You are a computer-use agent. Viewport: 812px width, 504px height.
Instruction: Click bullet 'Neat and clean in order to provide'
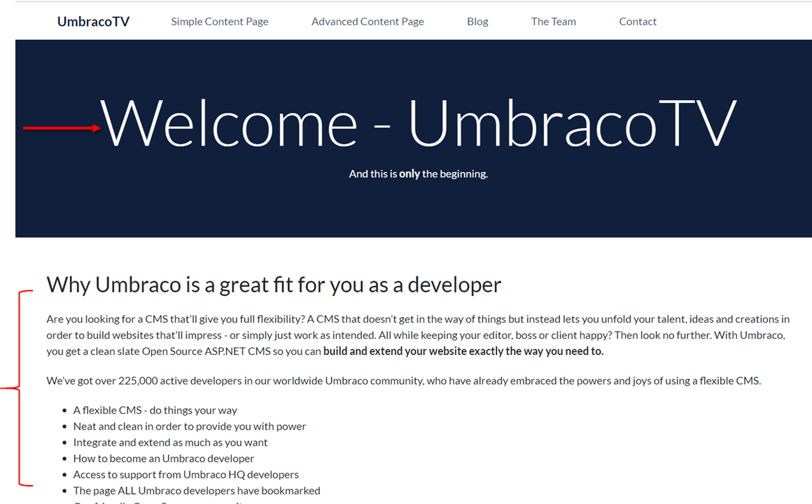(x=190, y=426)
